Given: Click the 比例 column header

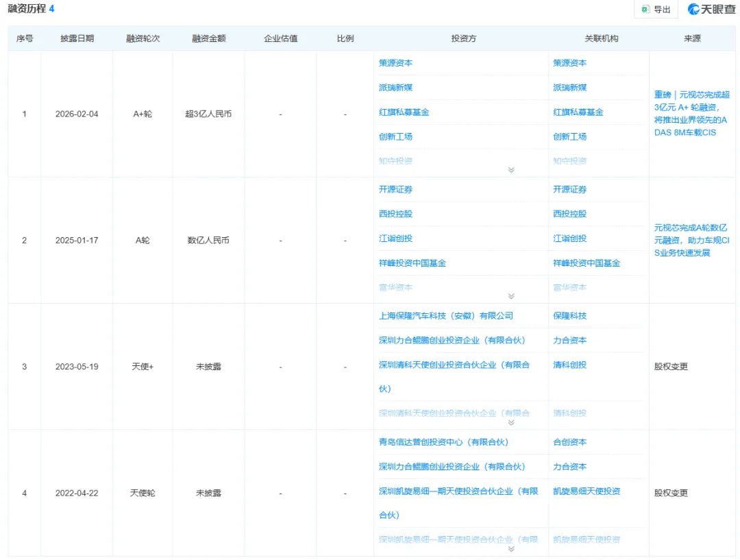Looking at the screenshot, I should point(345,38).
